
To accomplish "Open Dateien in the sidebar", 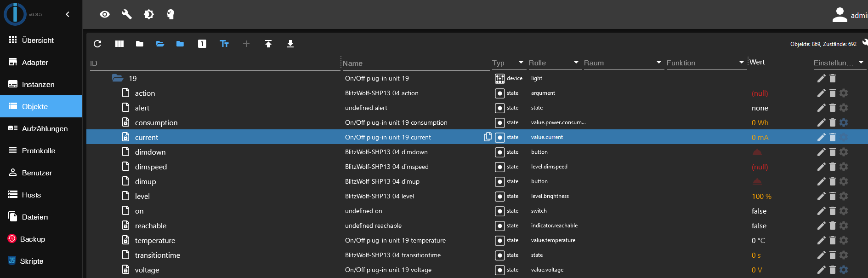I will [x=41, y=217].
